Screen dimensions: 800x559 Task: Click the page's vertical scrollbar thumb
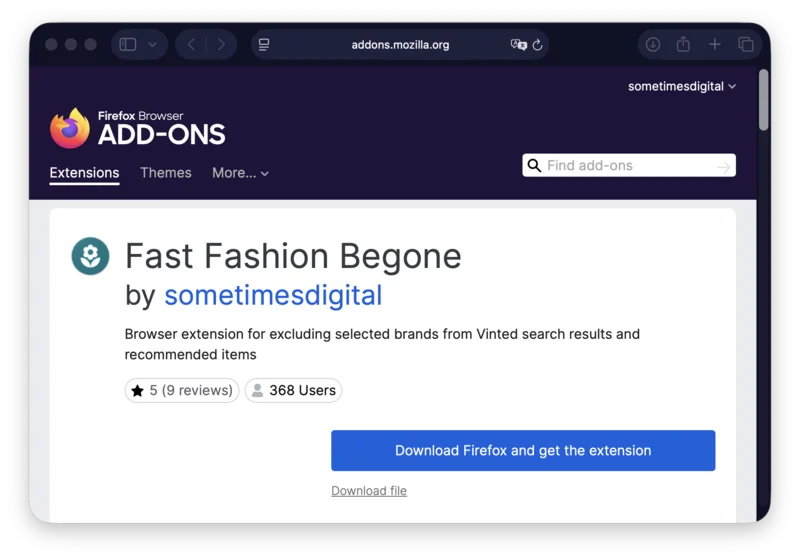(763, 100)
